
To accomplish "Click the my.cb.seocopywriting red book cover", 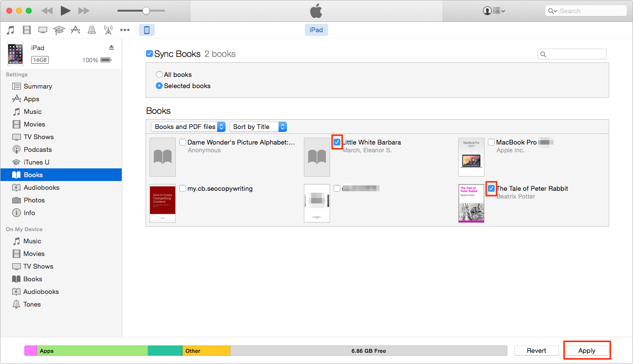I will tap(163, 203).
